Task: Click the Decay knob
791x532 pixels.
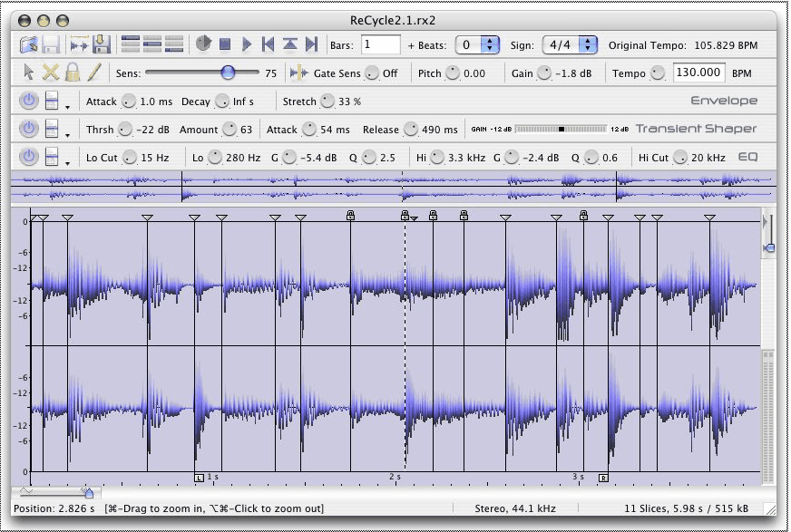Action: coord(222,102)
